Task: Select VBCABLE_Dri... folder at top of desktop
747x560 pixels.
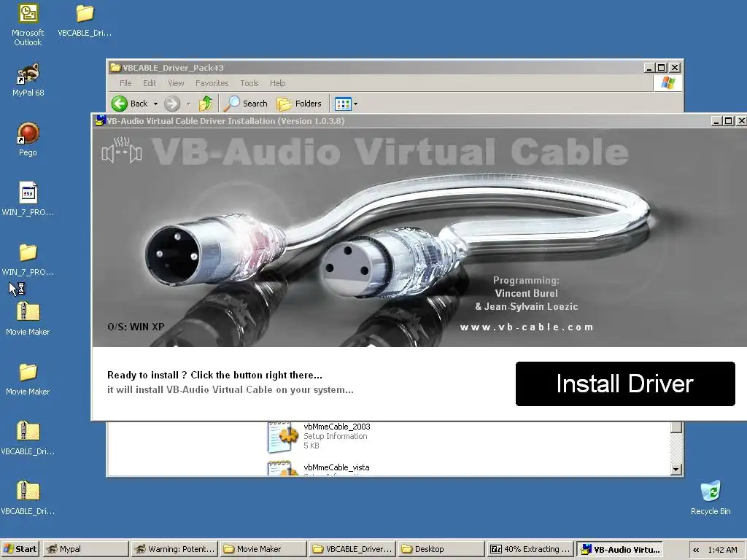Action: point(85,20)
